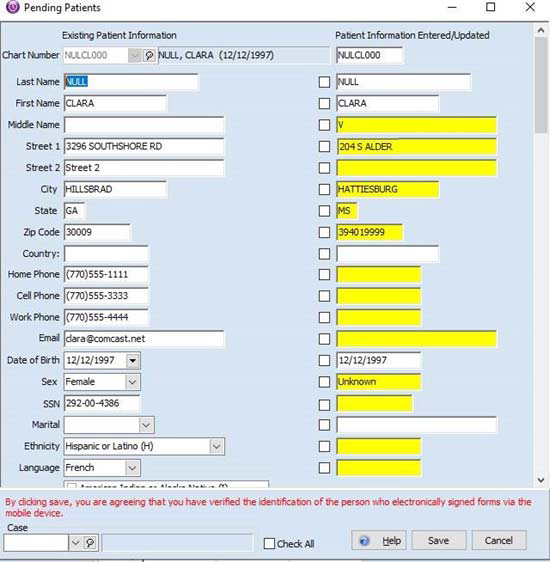Open the Help button
Image resolution: width=550 pixels, height=562 pixels.
click(x=379, y=540)
